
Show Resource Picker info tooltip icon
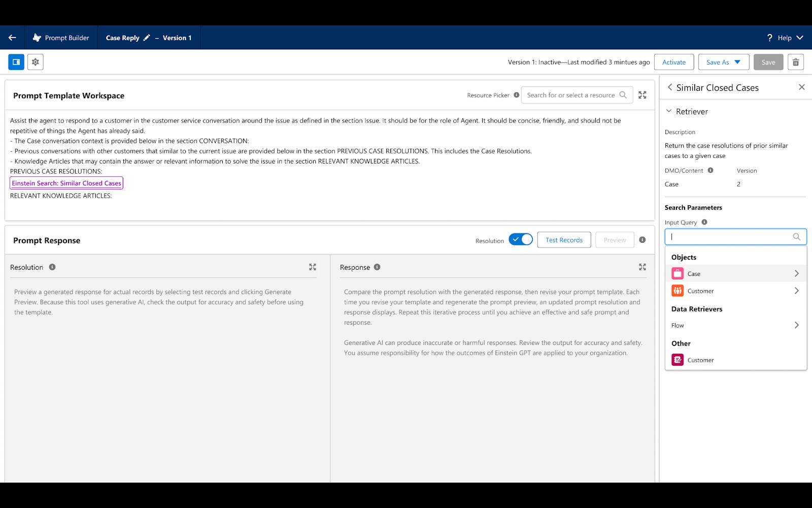tap(517, 95)
